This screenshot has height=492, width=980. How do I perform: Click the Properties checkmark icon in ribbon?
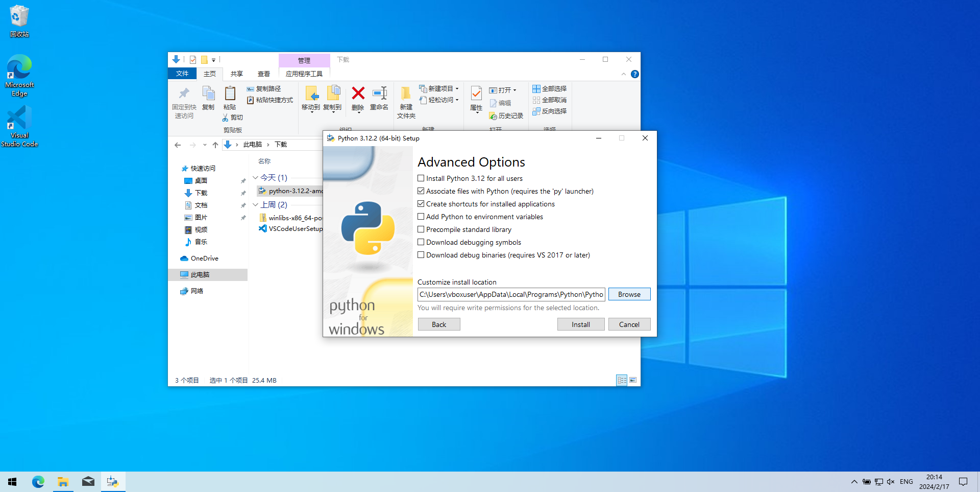[476, 93]
